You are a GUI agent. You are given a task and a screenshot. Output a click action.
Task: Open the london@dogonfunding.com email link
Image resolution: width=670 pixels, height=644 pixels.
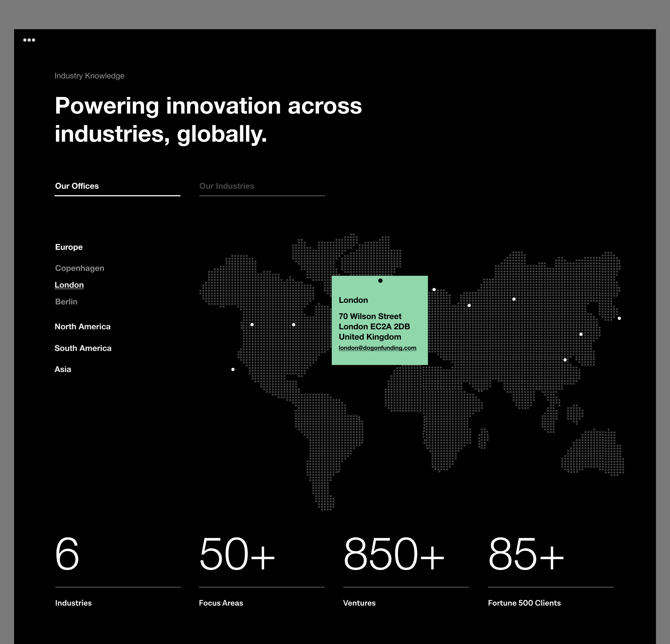coord(377,348)
